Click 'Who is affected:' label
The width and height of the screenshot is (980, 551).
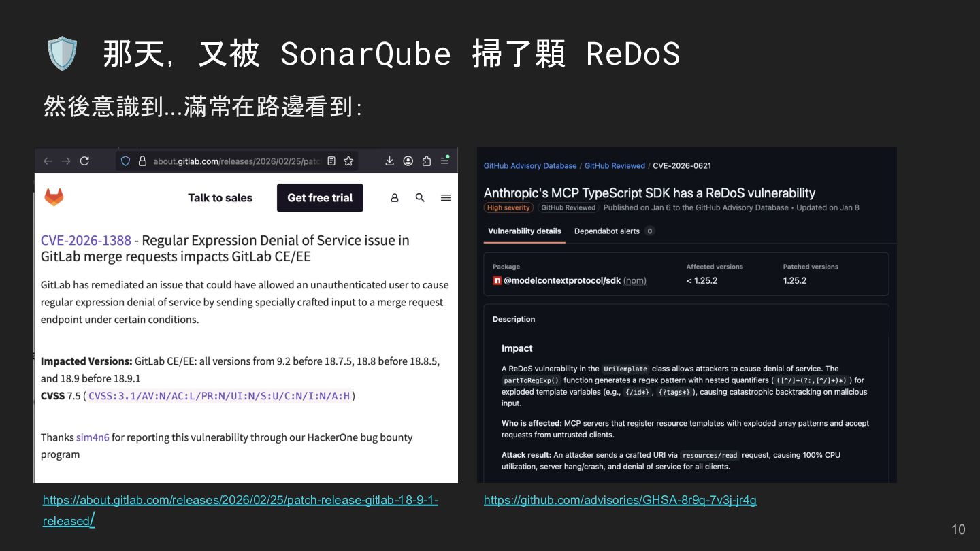pyautogui.click(x=532, y=423)
